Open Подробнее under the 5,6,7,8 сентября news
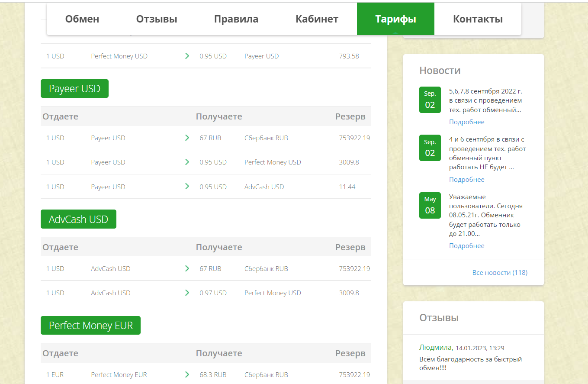This screenshot has width=588, height=384. (x=466, y=122)
